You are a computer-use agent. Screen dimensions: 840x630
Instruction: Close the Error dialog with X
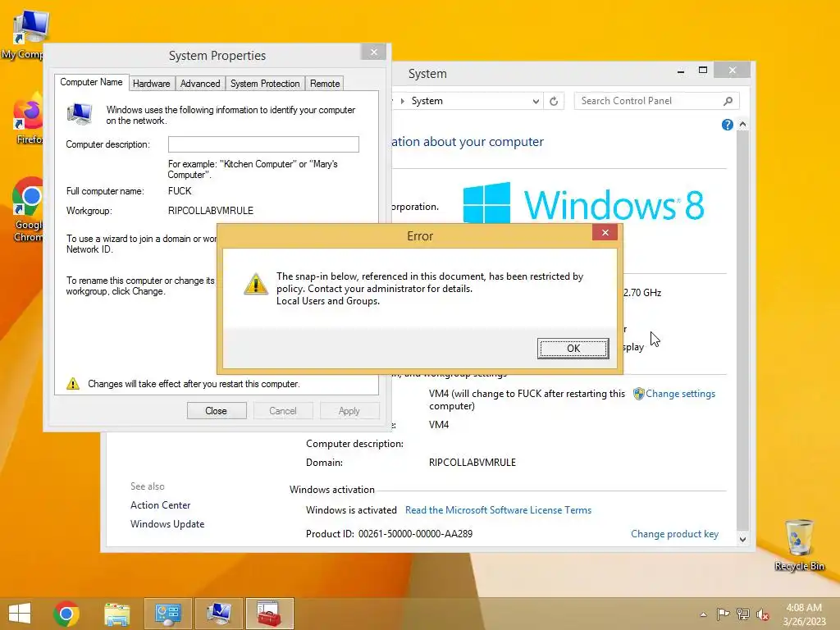[x=605, y=232]
